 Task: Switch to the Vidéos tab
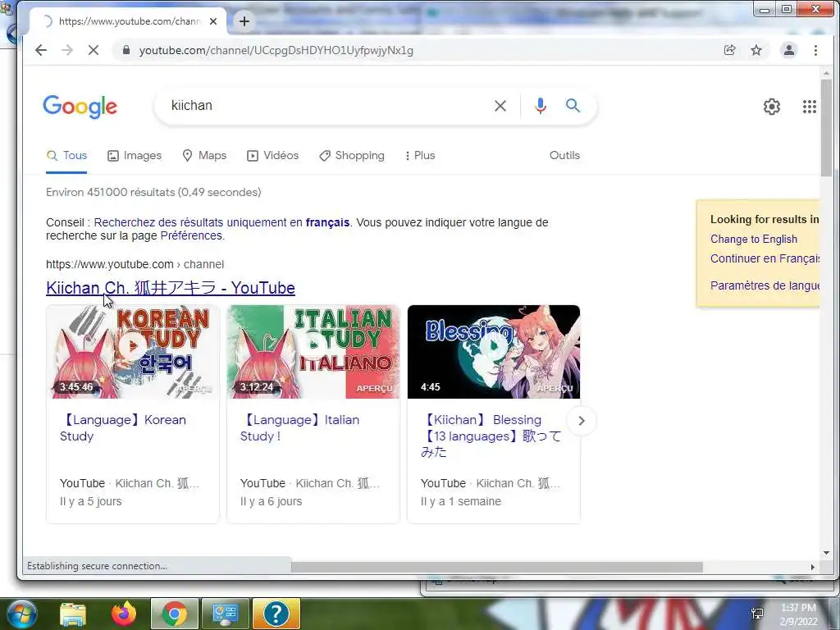click(x=272, y=156)
